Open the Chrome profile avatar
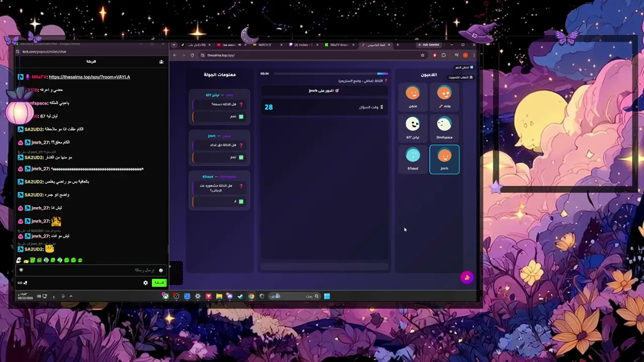The image size is (644, 362). (465, 55)
